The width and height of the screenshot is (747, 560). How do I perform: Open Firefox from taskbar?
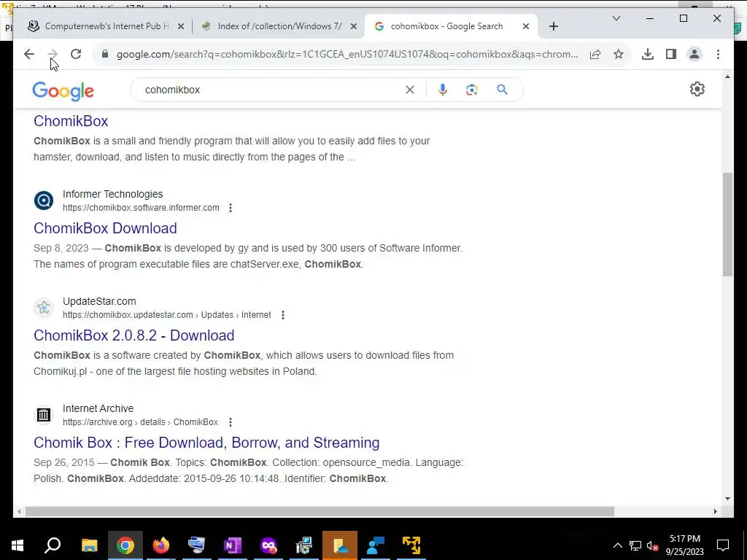point(161,545)
